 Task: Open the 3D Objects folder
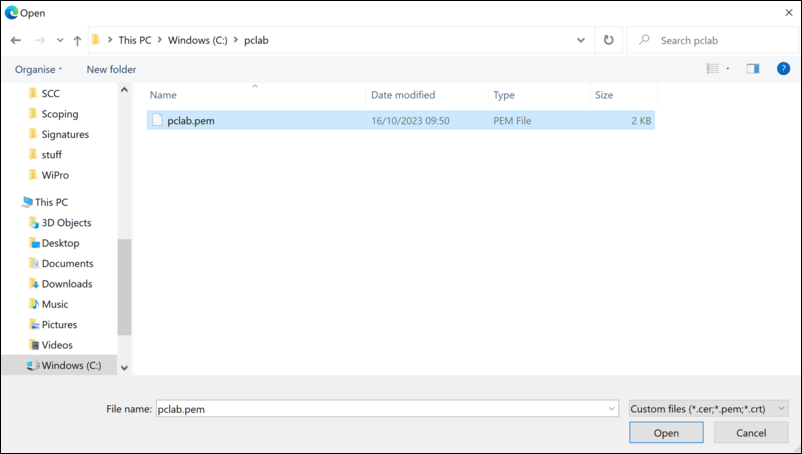[66, 223]
